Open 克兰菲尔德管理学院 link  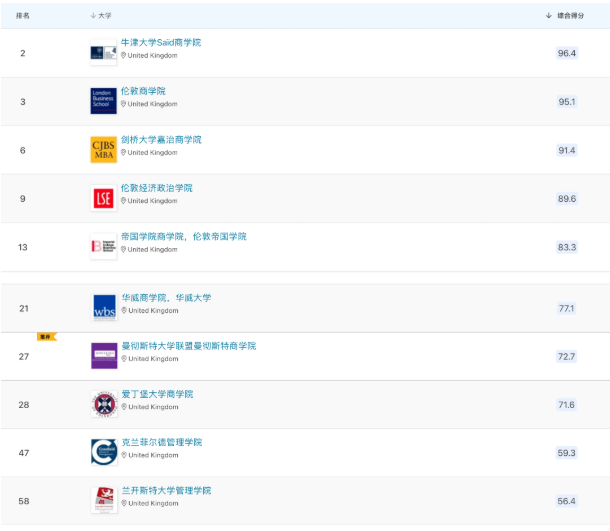[162, 442]
